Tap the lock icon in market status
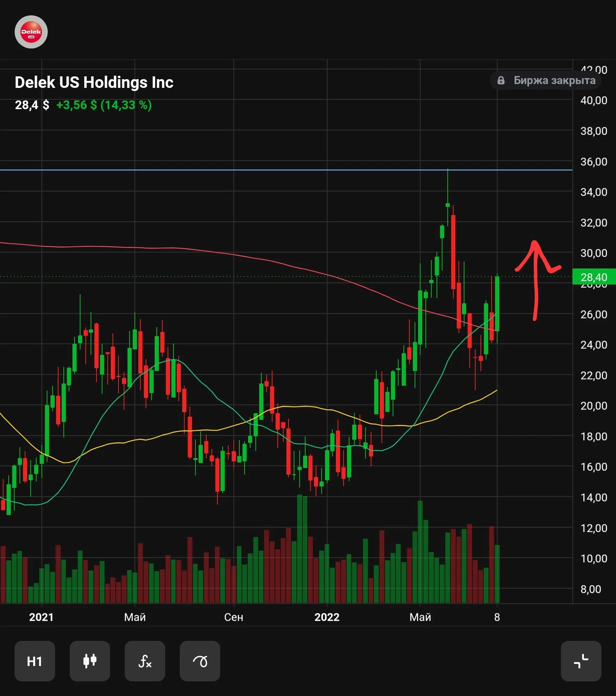616x696 pixels. (x=501, y=81)
